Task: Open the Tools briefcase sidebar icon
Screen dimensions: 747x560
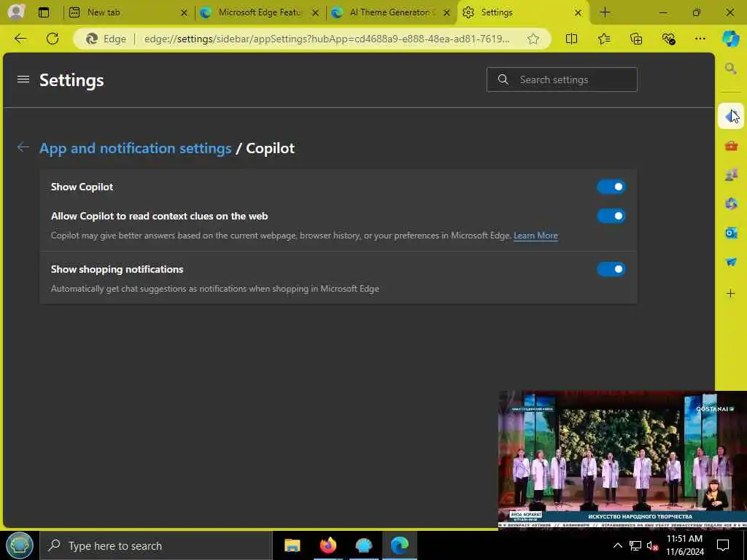Action: tap(731, 146)
